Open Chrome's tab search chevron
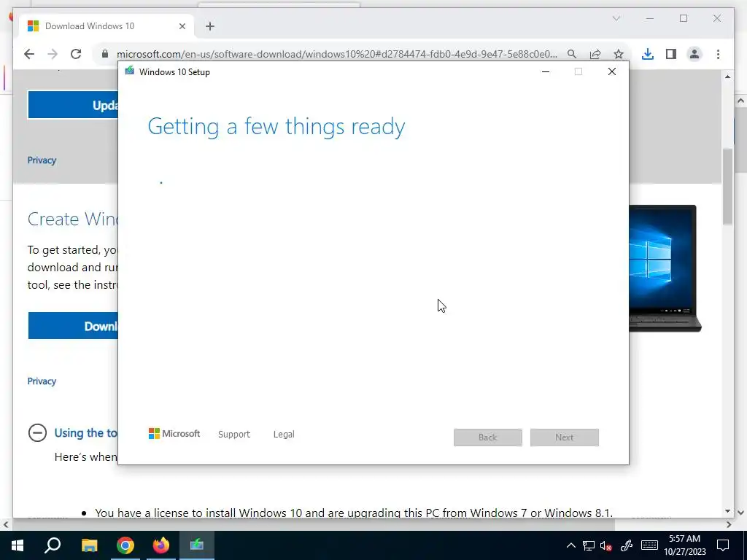Image resolution: width=747 pixels, height=560 pixels. pos(616,18)
